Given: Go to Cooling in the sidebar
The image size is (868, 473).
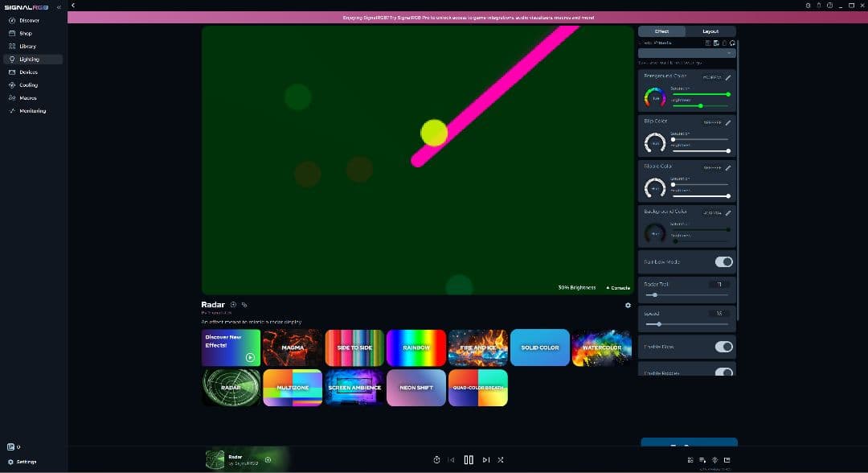Looking at the screenshot, I should 28,84.
